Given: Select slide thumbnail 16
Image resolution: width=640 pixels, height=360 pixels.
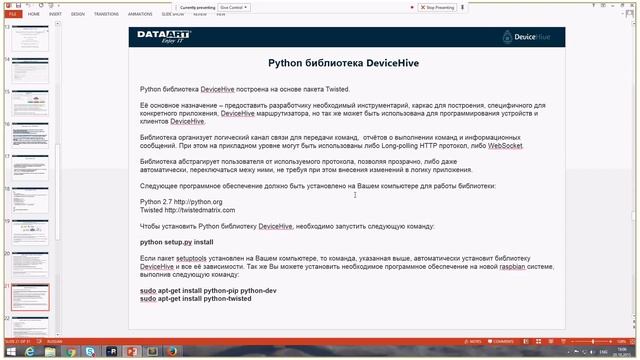Looking at the screenshot, I should point(30,135).
